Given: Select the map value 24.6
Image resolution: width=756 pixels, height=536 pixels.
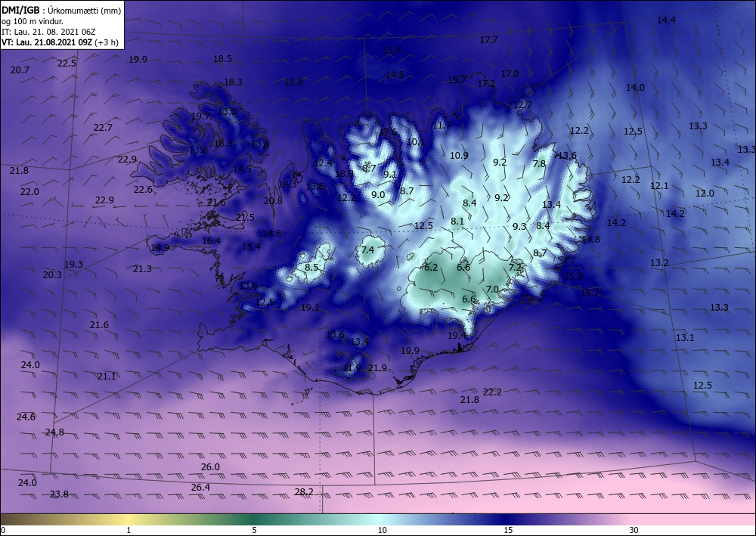Looking at the screenshot, I should tap(26, 417).
